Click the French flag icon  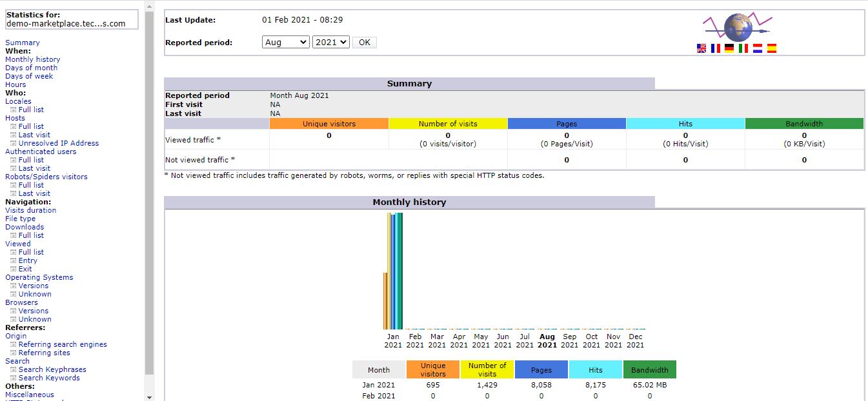[715, 48]
